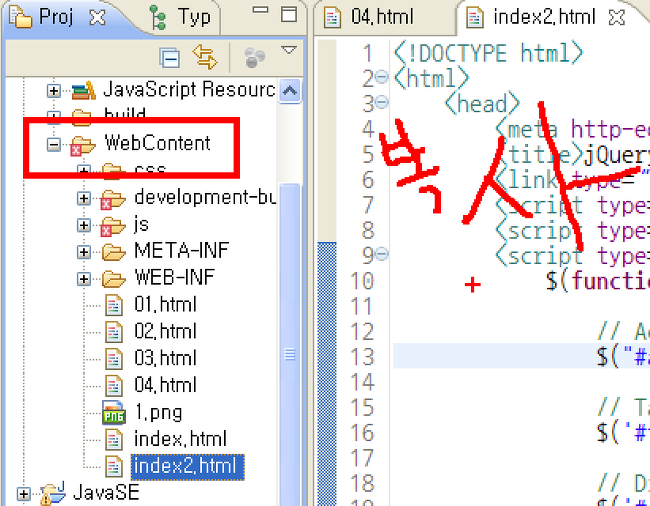
Task: Fold the head element at line 3
Action: click(381, 102)
